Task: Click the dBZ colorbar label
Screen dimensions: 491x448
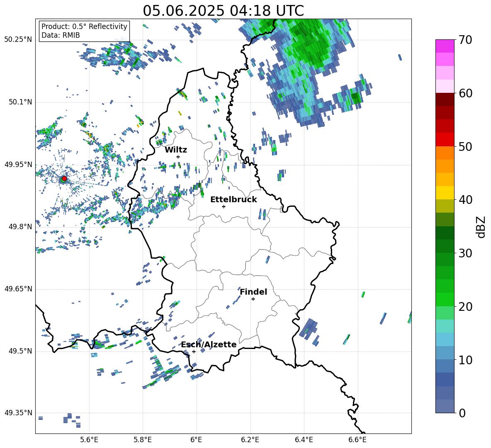Action: pos(481,227)
